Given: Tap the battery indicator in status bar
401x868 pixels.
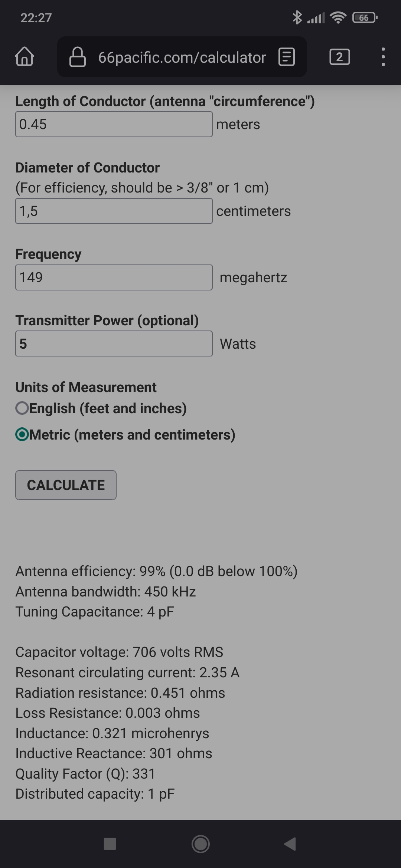Looking at the screenshot, I should 365,17.
